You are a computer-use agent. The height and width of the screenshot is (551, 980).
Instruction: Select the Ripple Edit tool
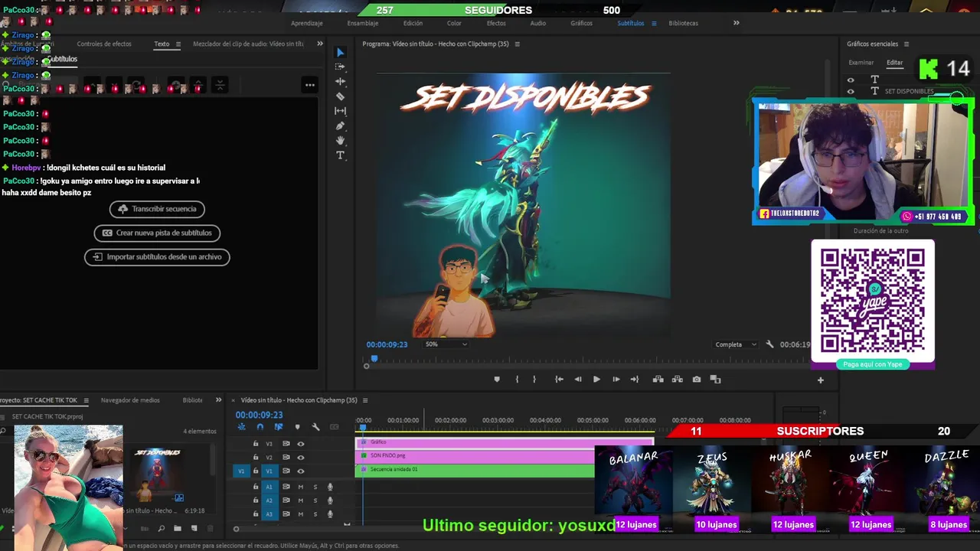point(341,81)
